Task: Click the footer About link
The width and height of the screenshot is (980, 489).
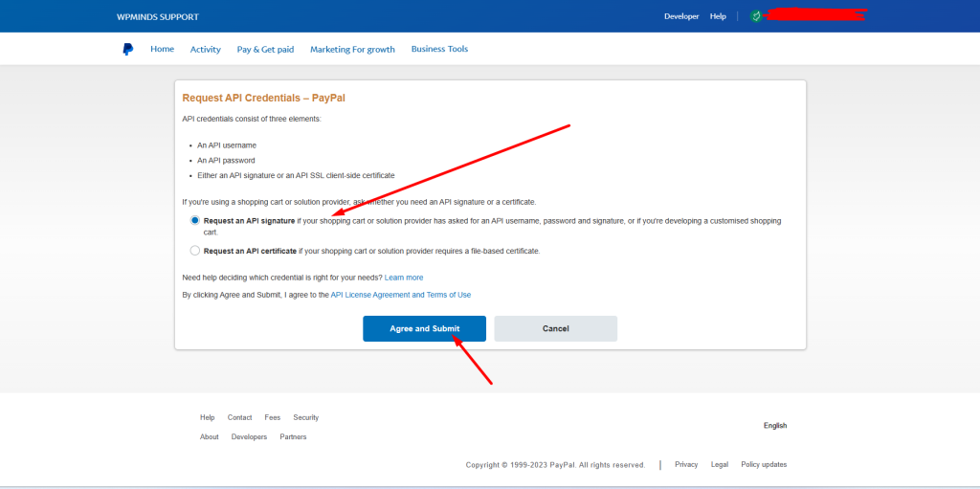Action: [210, 436]
